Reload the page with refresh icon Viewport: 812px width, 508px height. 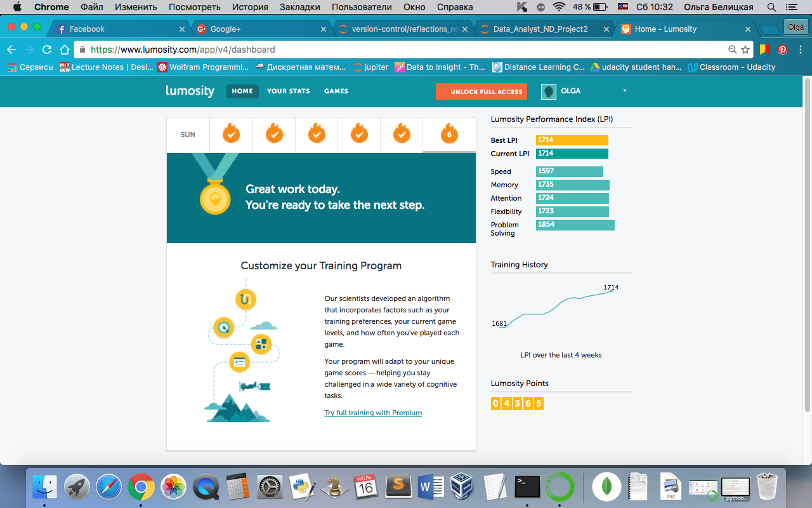pyautogui.click(x=47, y=50)
